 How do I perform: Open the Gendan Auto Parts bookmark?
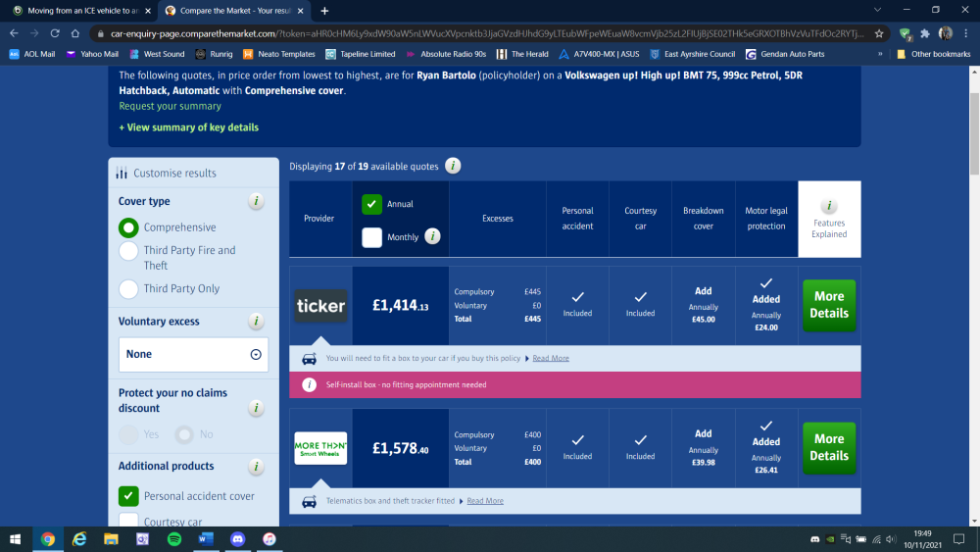[x=785, y=54]
